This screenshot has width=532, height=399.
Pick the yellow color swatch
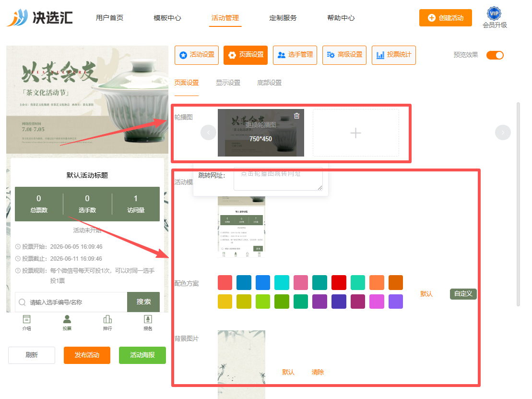(x=225, y=302)
